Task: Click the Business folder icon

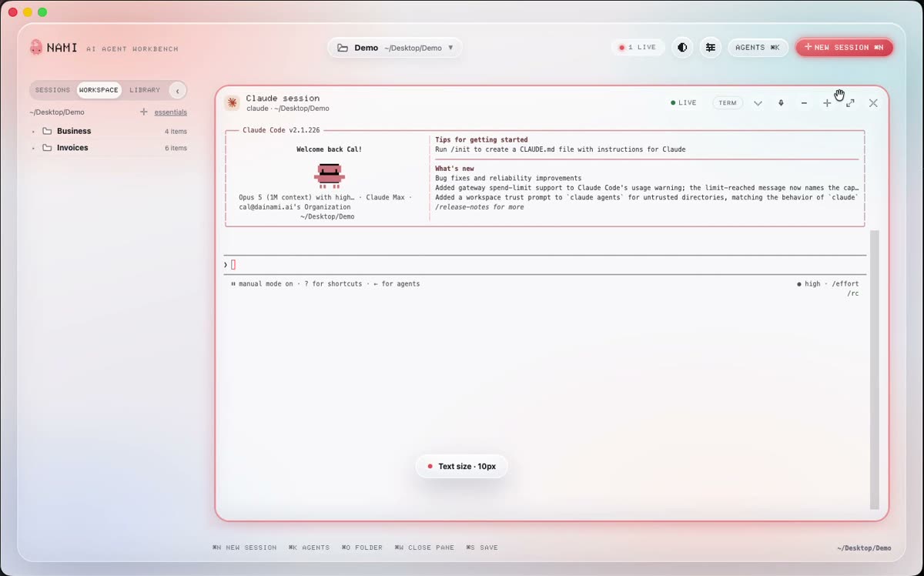Action: [x=47, y=131]
